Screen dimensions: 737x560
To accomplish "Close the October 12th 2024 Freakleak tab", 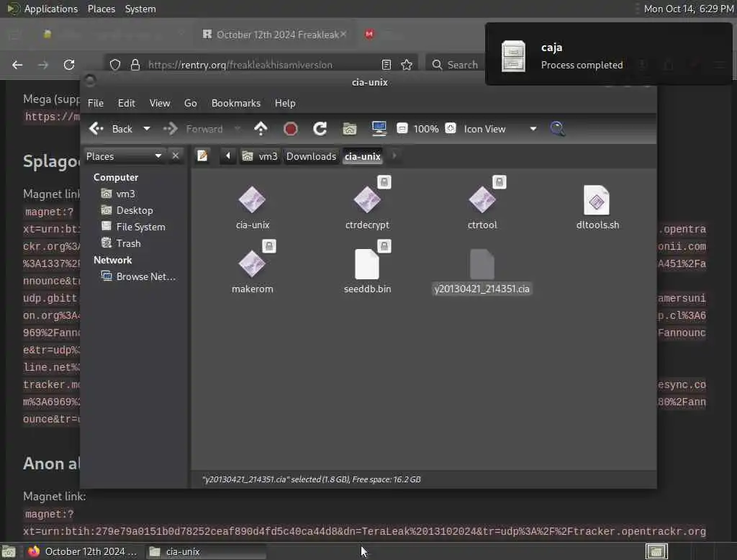I will [x=343, y=35].
